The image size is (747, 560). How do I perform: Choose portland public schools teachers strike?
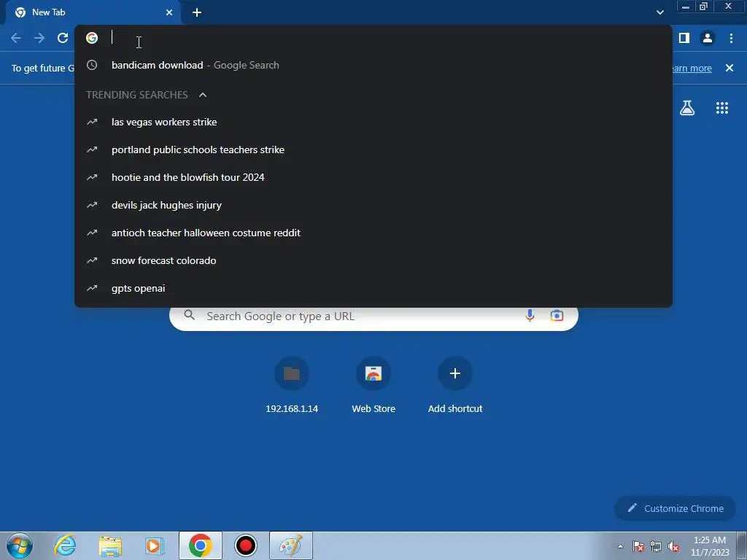coord(373,149)
